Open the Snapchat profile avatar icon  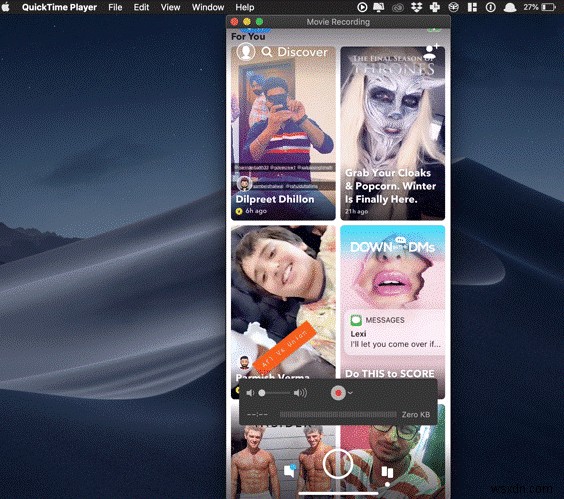pyautogui.click(x=246, y=51)
